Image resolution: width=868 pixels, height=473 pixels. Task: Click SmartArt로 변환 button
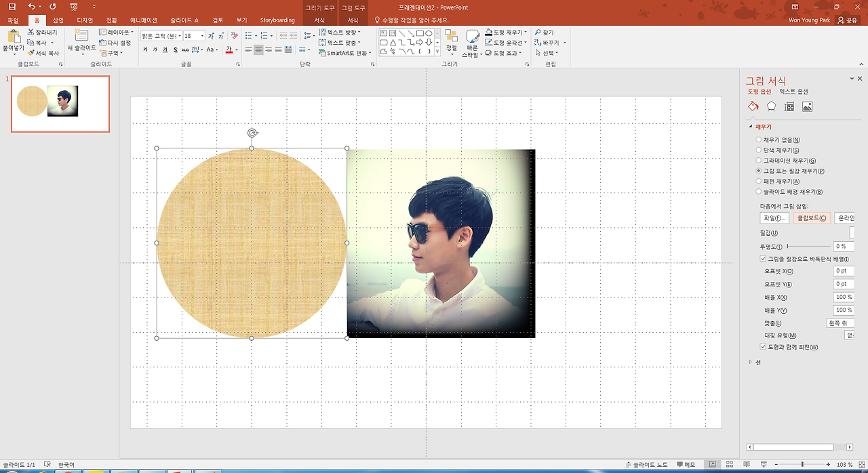[x=344, y=53]
